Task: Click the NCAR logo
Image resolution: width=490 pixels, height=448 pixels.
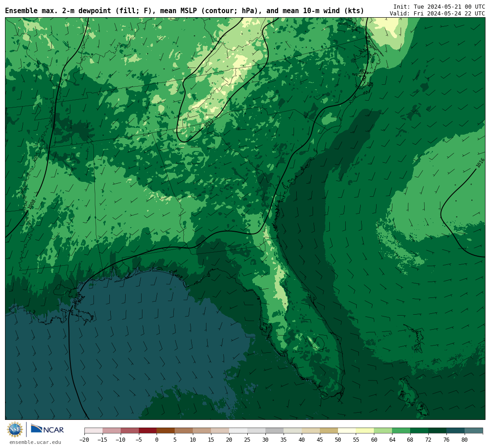Action: point(47,429)
